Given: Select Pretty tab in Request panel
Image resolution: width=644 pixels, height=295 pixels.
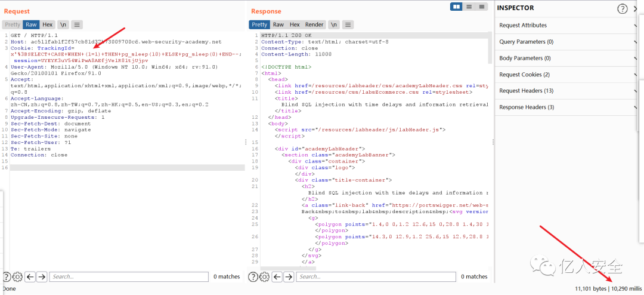Looking at the screenshot, I should point(13,24).
